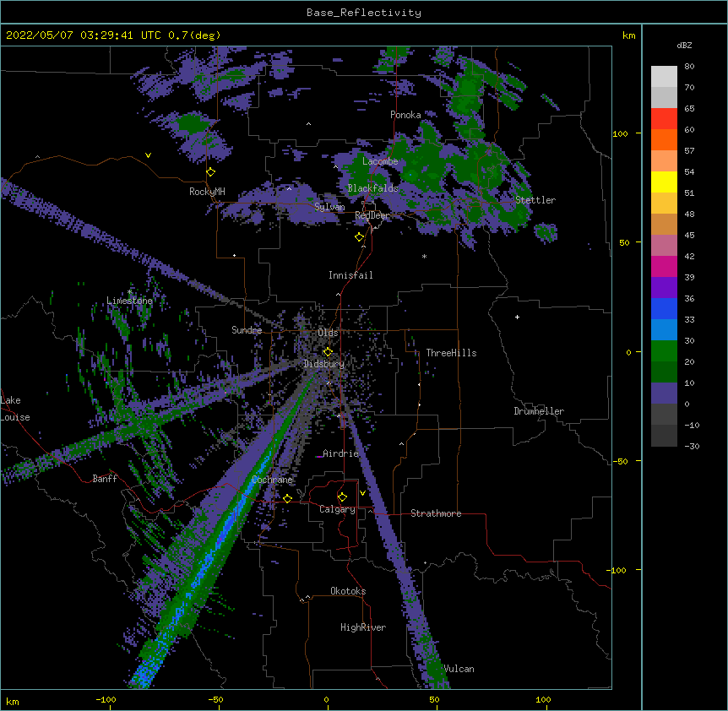Click the Olds city label

(x=328, y=333)
